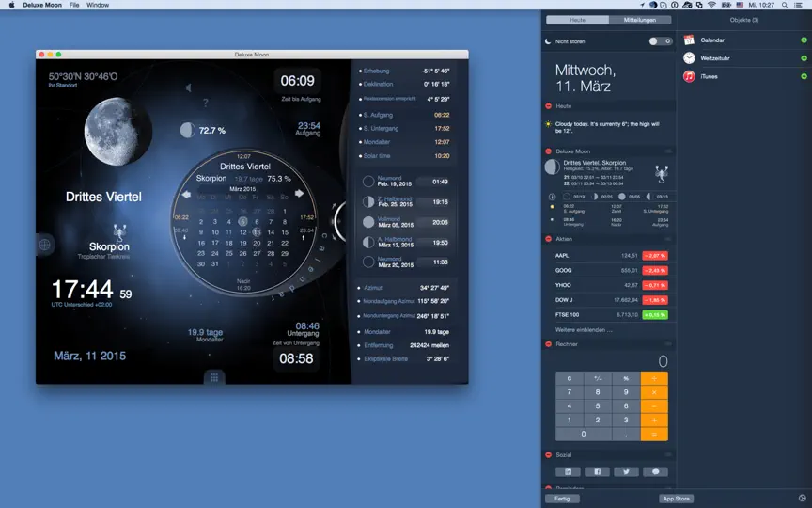Open Notification Center menu bar icon

[x=799, y=5]
